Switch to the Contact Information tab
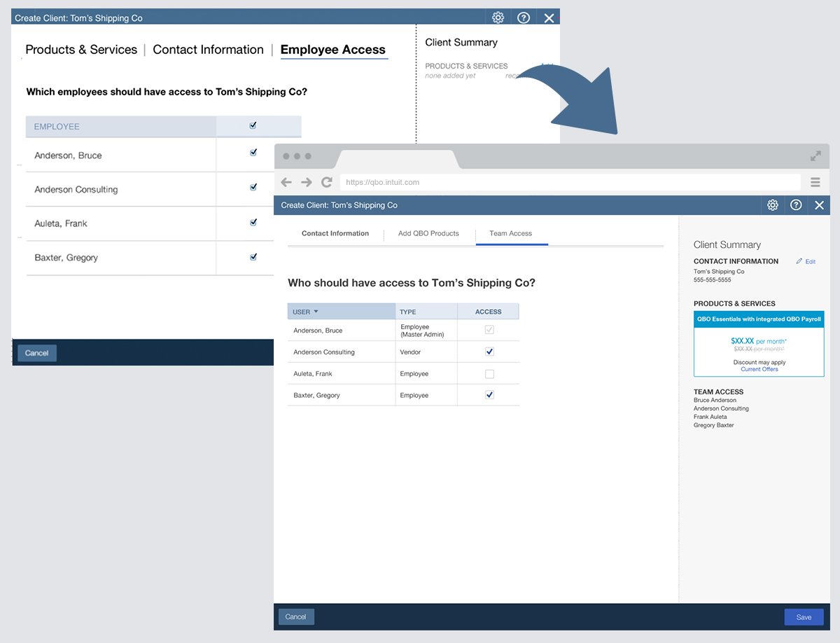The height and width of the screenshot is (643, 840). (x=335, y=233)
